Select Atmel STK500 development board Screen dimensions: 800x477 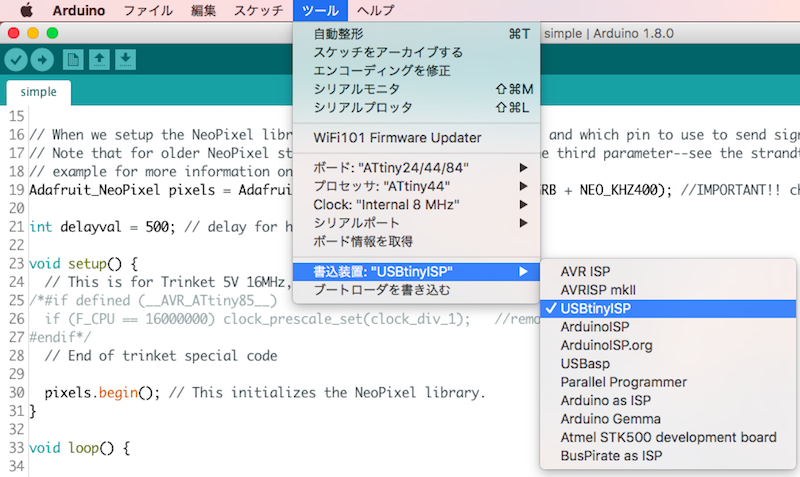point(668,437)
